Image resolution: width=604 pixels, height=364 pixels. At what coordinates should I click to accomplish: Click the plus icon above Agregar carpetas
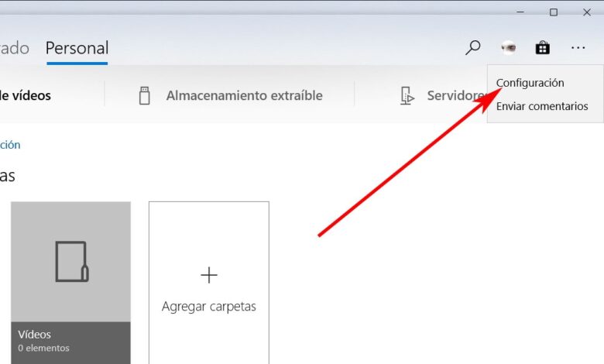tap(209, 275)
